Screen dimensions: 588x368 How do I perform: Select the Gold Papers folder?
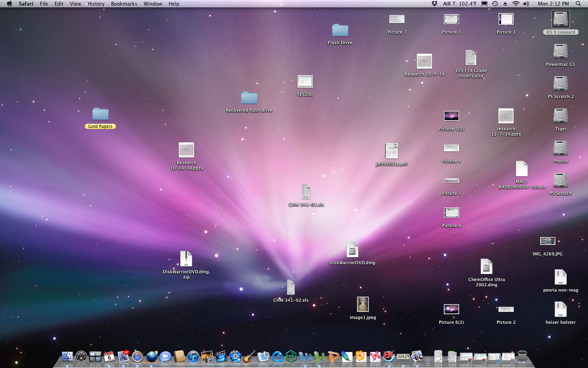tap(100, 114)
